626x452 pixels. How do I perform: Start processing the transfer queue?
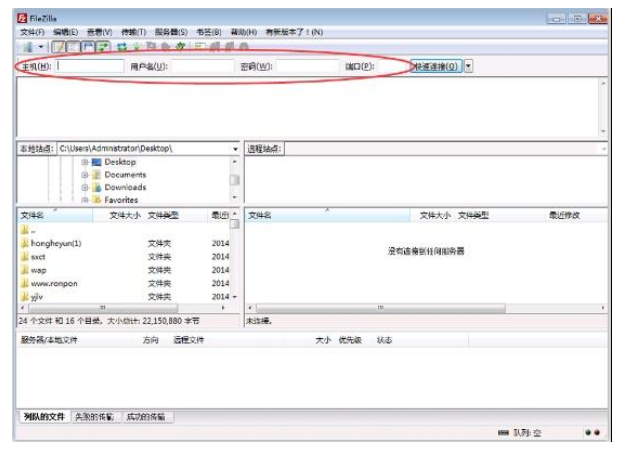coord(137,47)
